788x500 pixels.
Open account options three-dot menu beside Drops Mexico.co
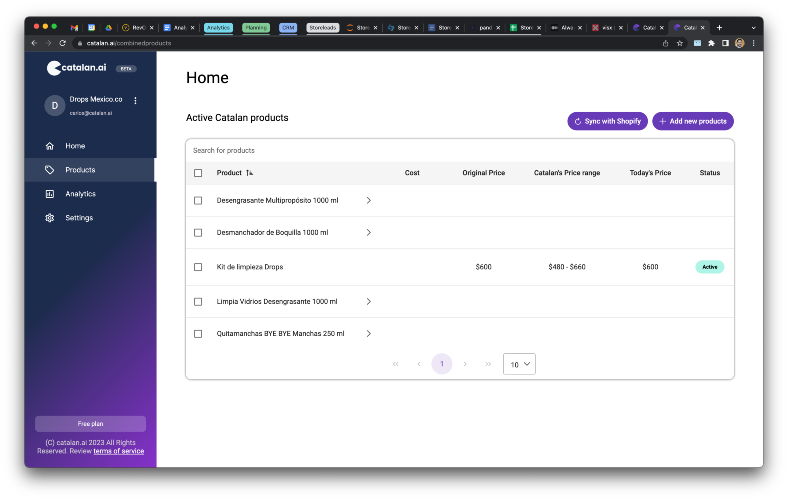135,101
